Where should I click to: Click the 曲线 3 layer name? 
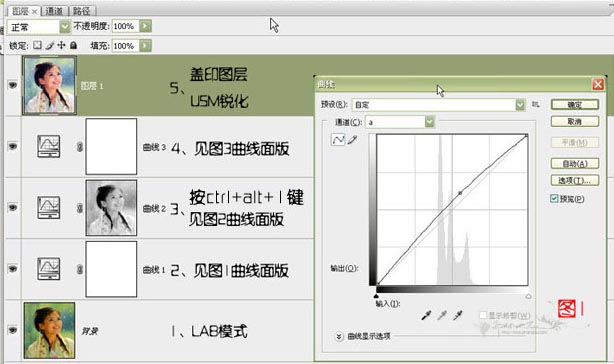pyautogui.click(x=154, y=147)
